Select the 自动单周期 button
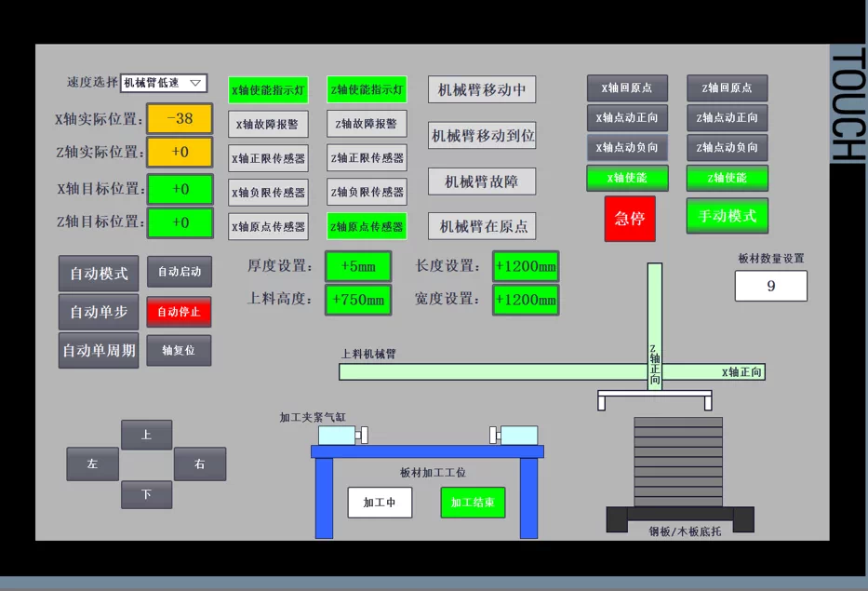 [x=99, y=350]
